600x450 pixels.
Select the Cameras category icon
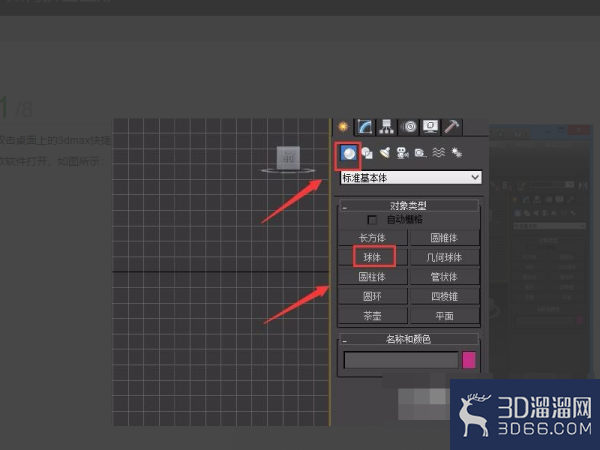point(403,153)
